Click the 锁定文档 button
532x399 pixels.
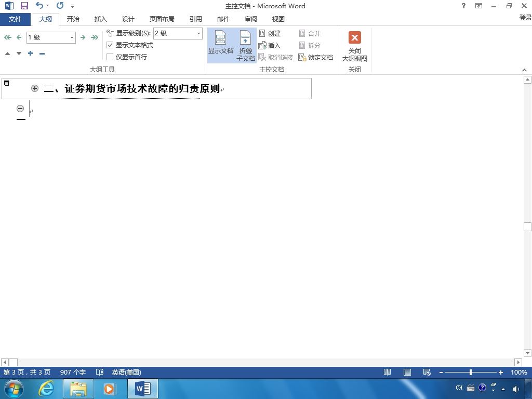pyautogui.click(x=315, y=57)
